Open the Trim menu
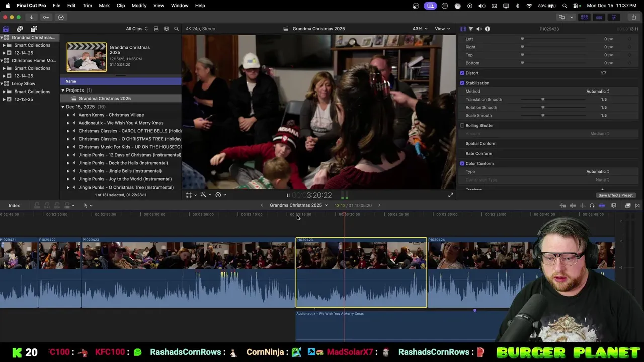Viewport: 644px width, 362px height. 87,6
